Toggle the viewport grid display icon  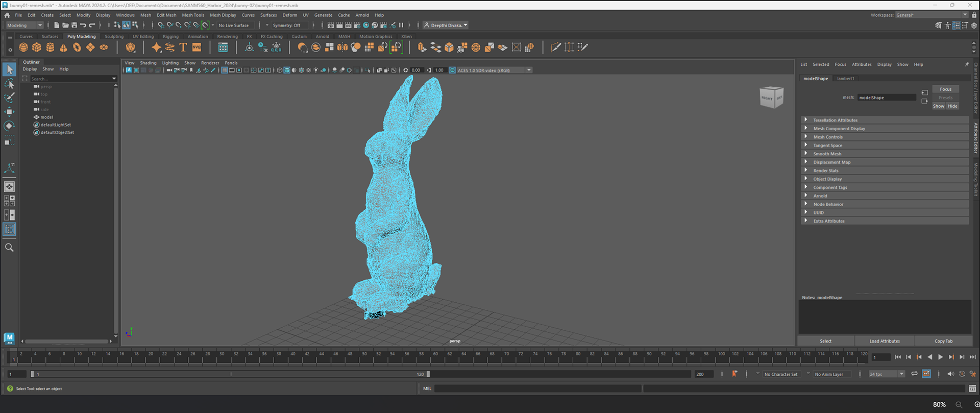[x=225, y=70]
